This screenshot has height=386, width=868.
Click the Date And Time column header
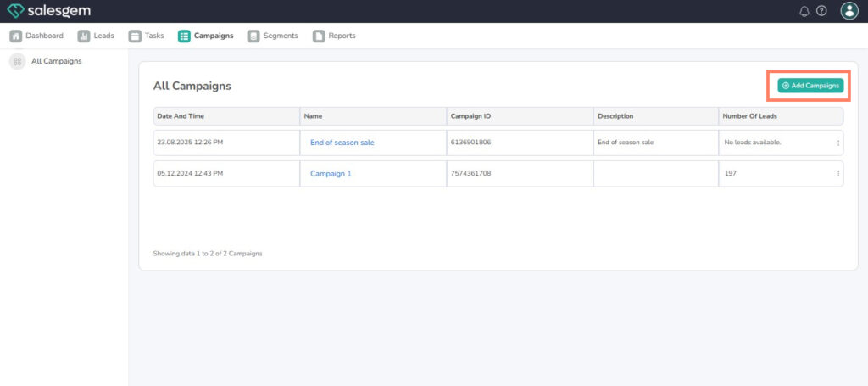click(x=181, y=116)
